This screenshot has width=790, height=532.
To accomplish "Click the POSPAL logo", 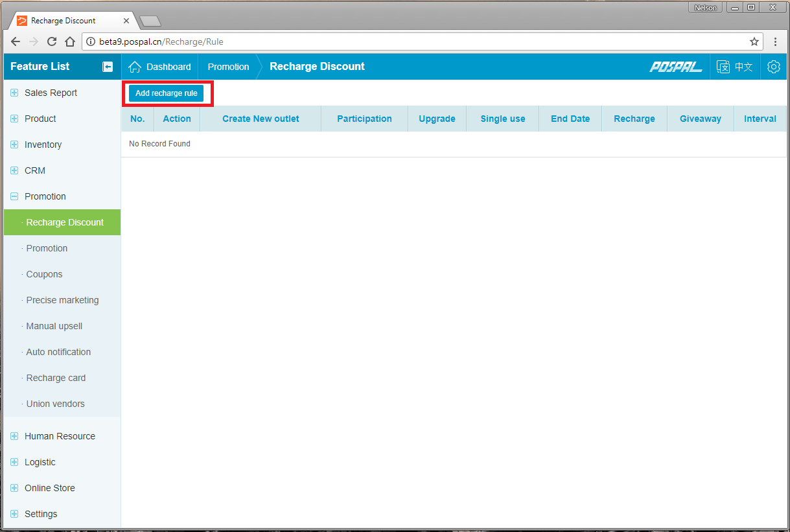I will [676, 67].
